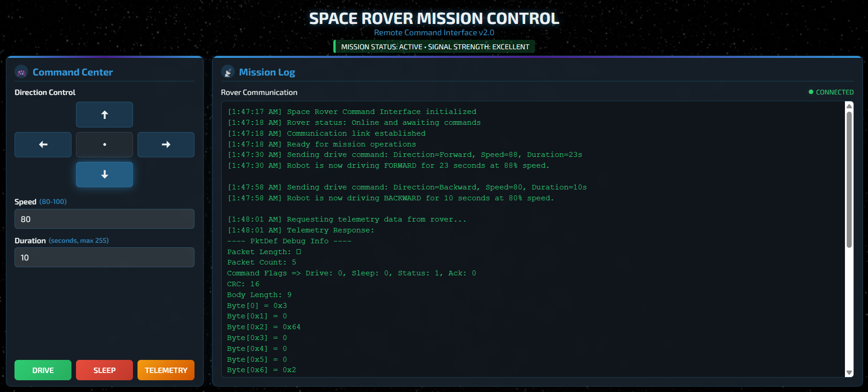Click the red SLEEP button

click(104, 370)
